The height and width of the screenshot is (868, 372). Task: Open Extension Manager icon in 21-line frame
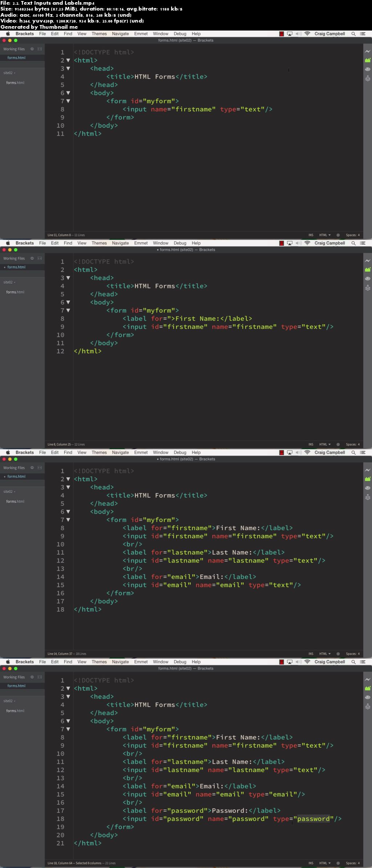click(368, 688)
